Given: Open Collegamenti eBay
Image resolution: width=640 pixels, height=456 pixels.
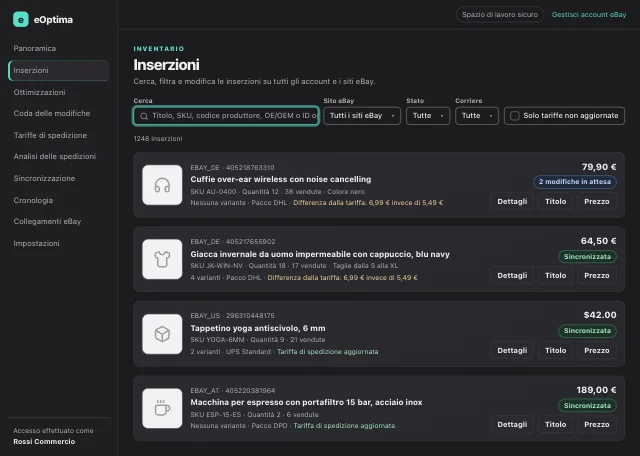Looking at the screenshot, I should coord(47,221).
